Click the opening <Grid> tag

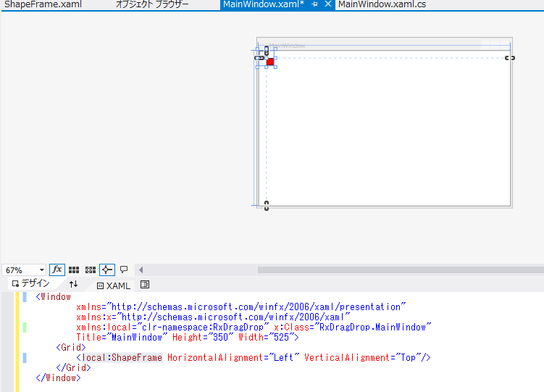(71, 348)
